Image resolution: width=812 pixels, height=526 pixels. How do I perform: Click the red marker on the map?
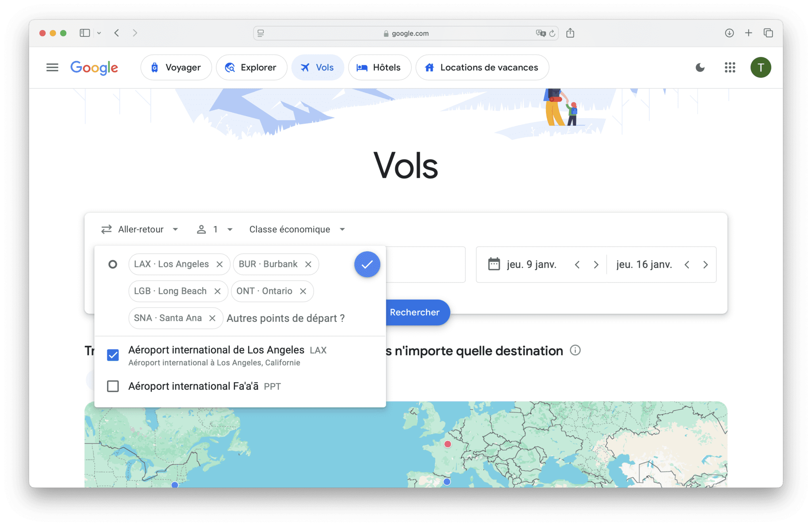[448, 444]
